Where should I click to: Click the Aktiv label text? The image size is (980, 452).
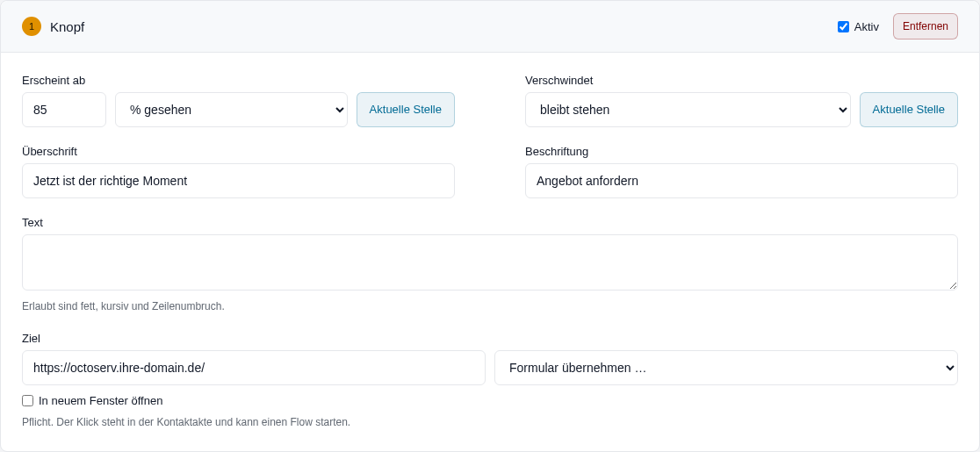[x=866, y=27]
